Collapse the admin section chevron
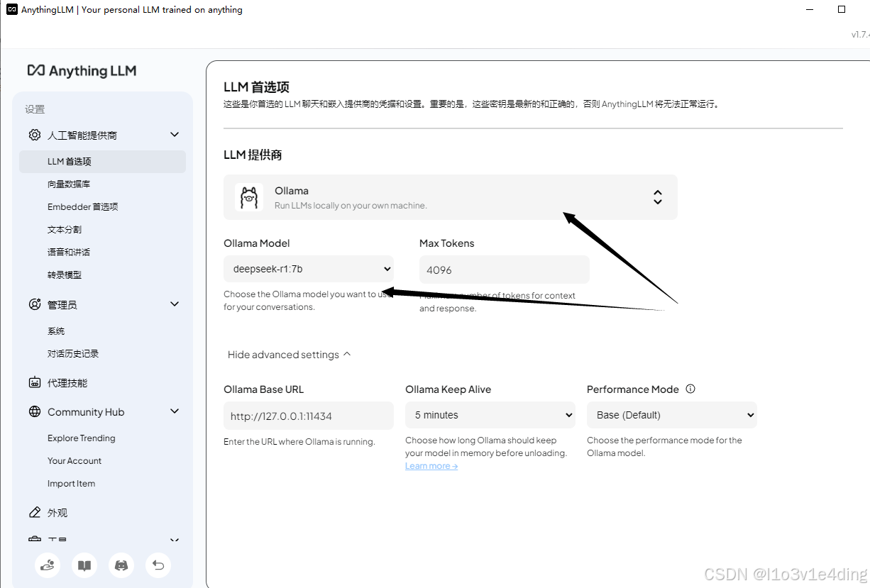This screenshot has width=870, height=588. 175,304
